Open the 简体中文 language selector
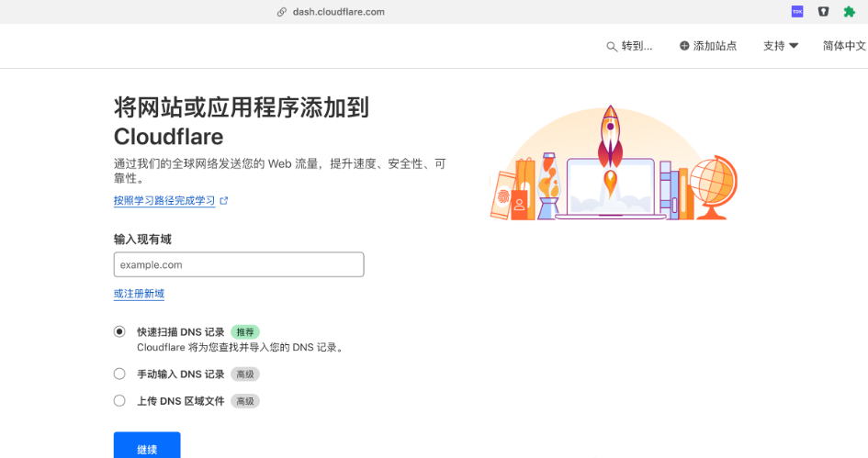 point(845,46)
